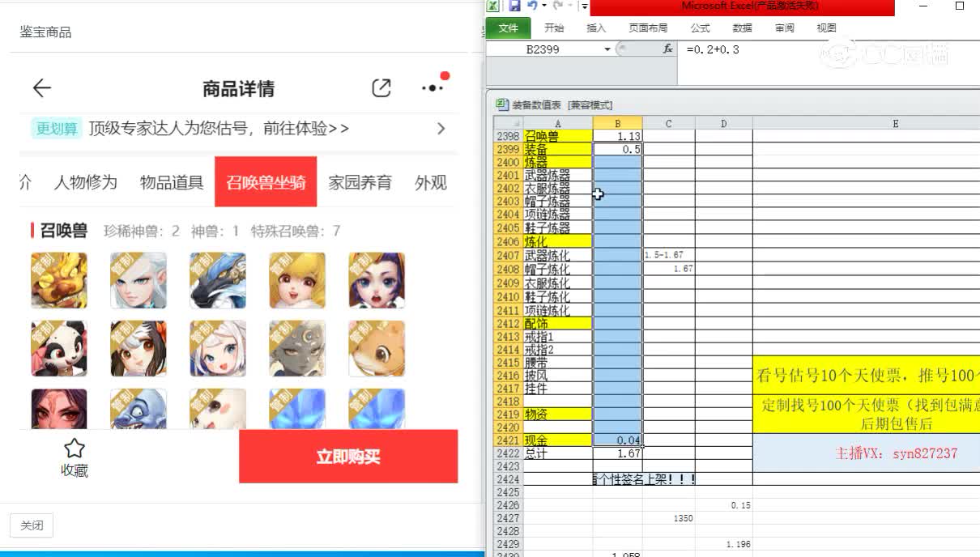Select the blonde girl summon thumbnail
The image size is (980, 557).
point(297,281)
